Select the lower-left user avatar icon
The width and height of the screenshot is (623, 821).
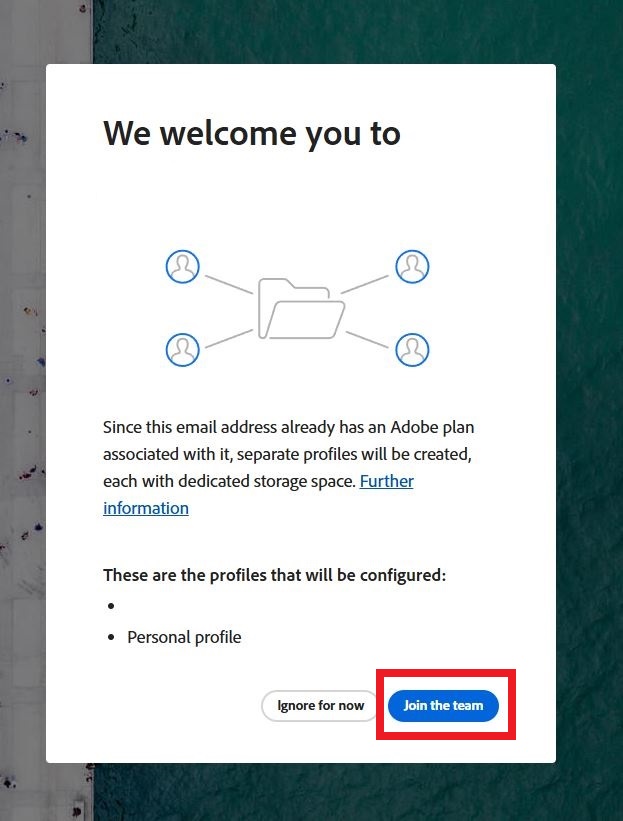click(183, 350)
